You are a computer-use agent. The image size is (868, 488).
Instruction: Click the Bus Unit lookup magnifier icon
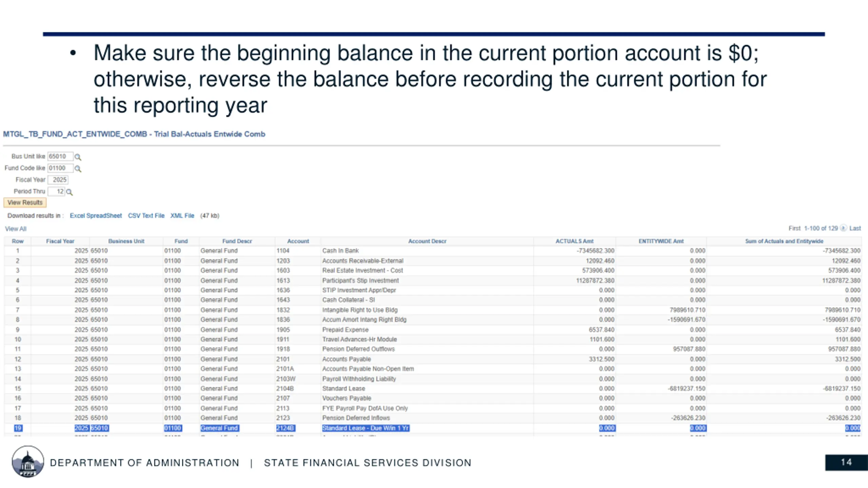(x=78, y=157)
